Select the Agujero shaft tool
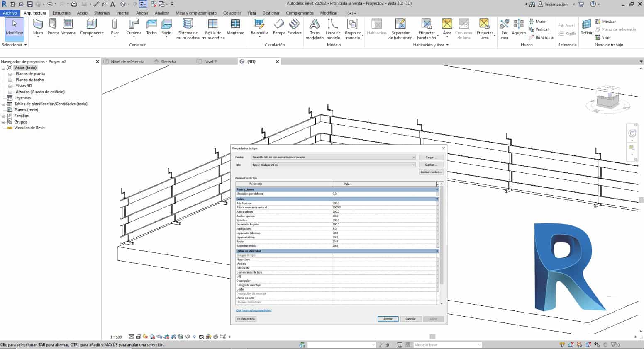 (x=519, y=27)
